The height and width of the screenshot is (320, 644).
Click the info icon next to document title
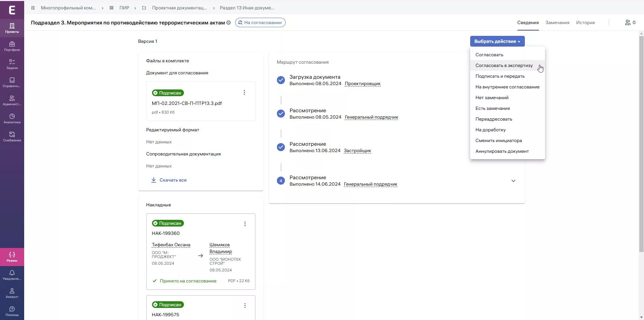point(229,23)
